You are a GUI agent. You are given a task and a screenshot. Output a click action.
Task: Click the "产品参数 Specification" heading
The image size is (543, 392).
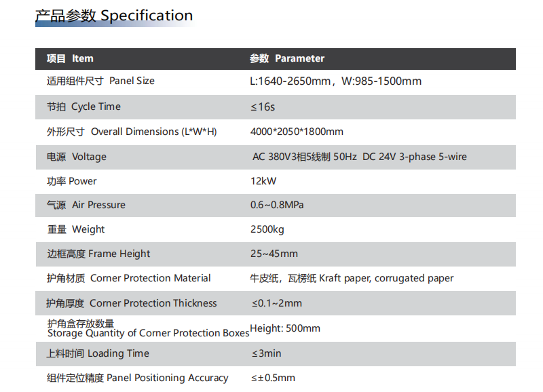tap(114, 16)
